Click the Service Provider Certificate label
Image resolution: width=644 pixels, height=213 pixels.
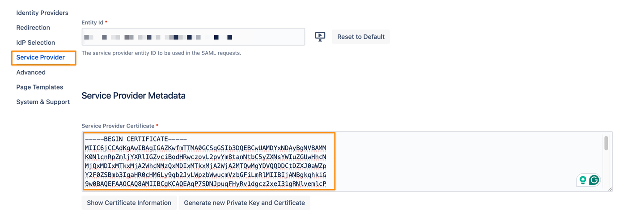click(x=118, y=126)
